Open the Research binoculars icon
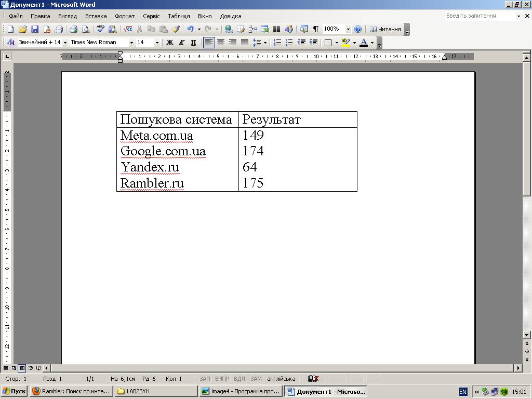 [112, 29]
